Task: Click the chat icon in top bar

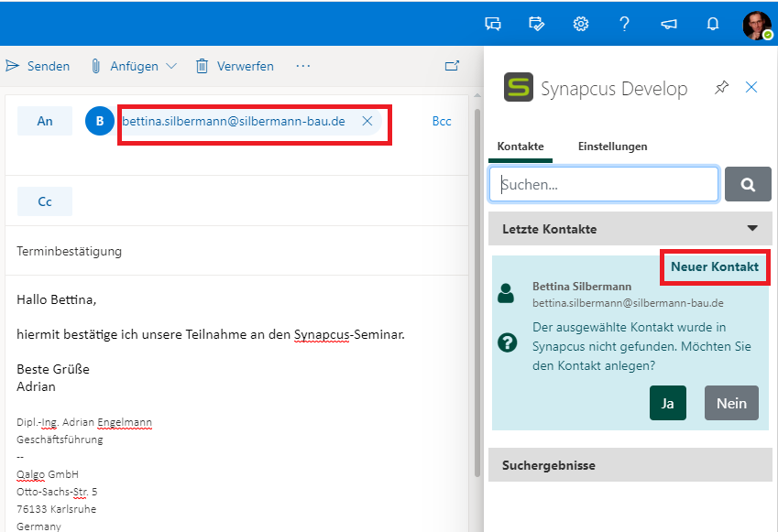Action: 493,24
